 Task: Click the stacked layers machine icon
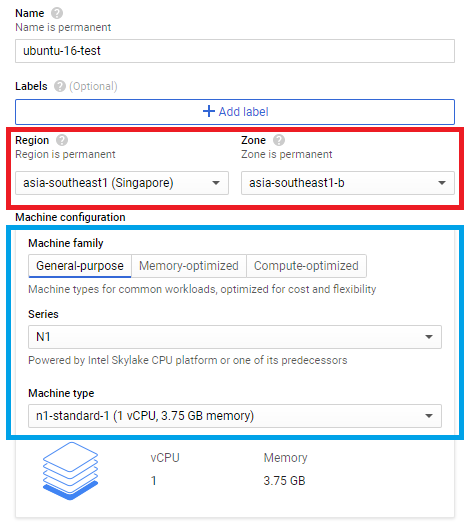point(70,471)
